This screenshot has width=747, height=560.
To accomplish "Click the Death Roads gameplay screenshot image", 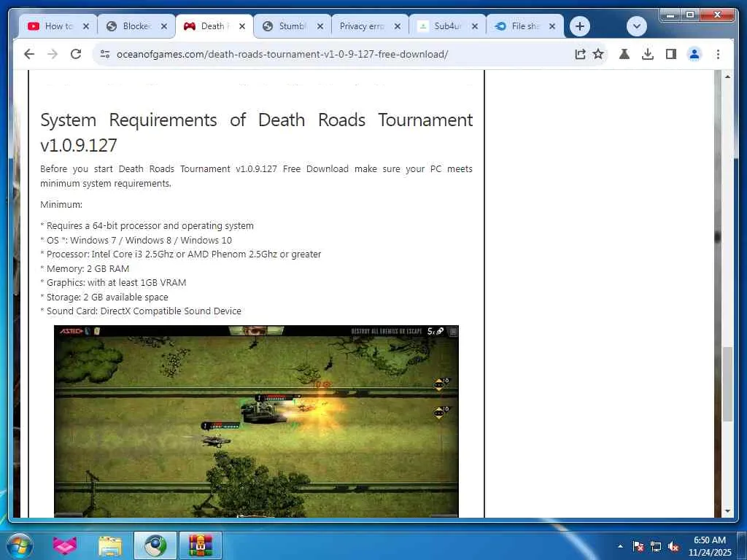I will (x=256, y=421).
